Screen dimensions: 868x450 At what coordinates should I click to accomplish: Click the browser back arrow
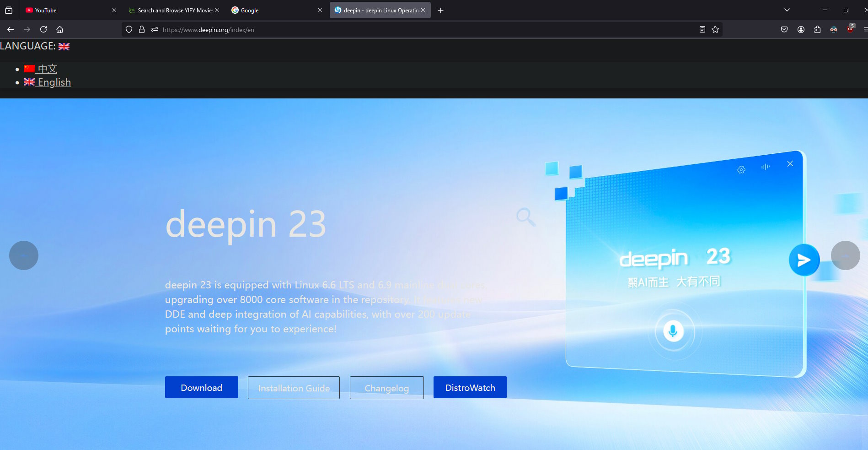[x=11, y=29]
